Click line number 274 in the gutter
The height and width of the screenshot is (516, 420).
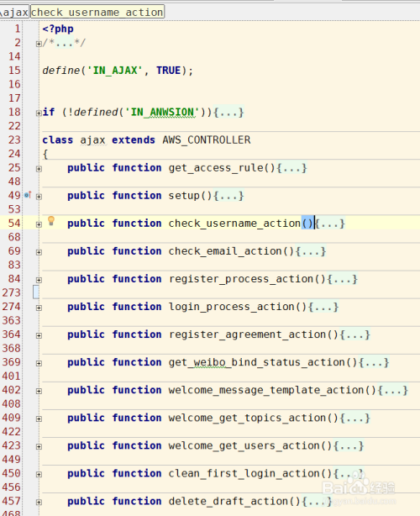point(12,307)
